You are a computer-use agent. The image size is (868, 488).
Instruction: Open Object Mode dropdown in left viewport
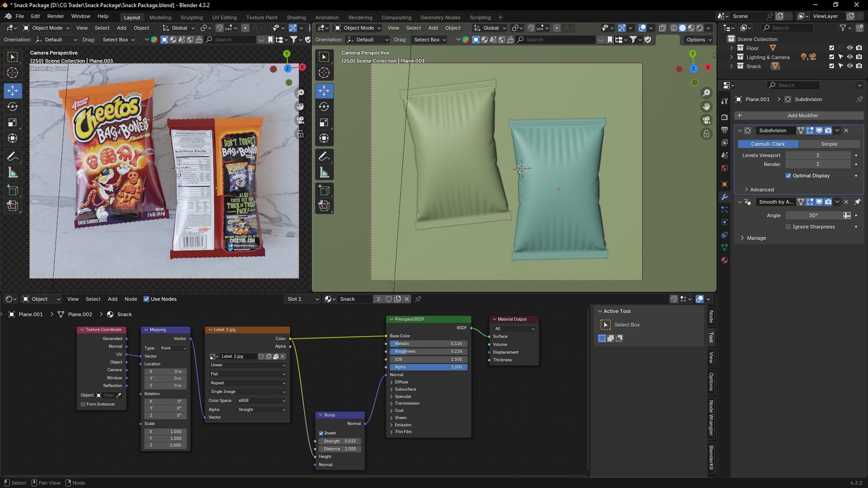47,28
